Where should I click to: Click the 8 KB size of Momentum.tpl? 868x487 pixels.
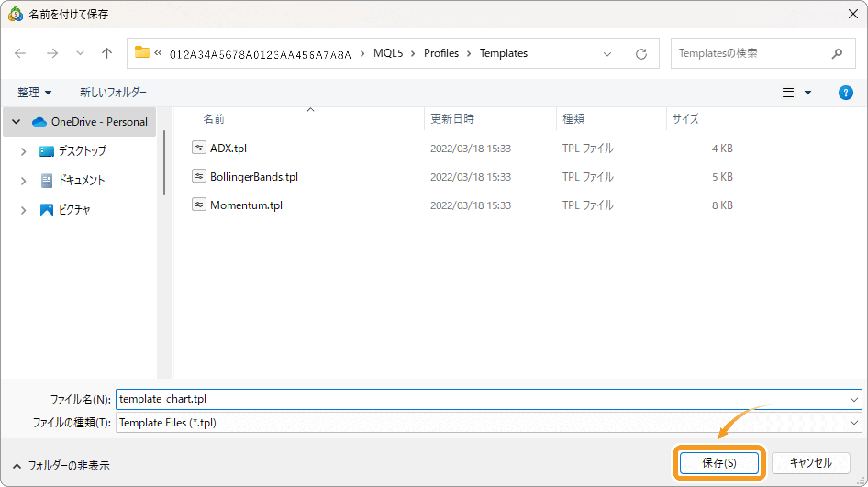pos(722,205)
